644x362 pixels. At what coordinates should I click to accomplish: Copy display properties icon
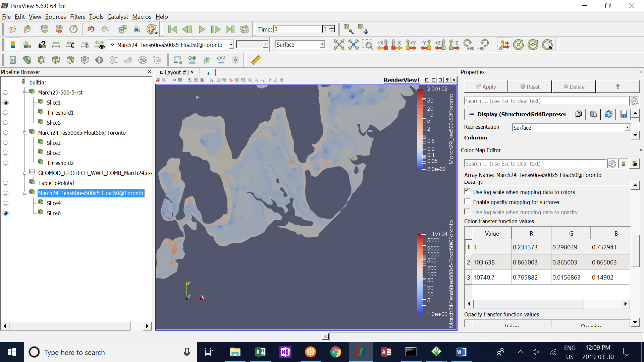[579, 114]
